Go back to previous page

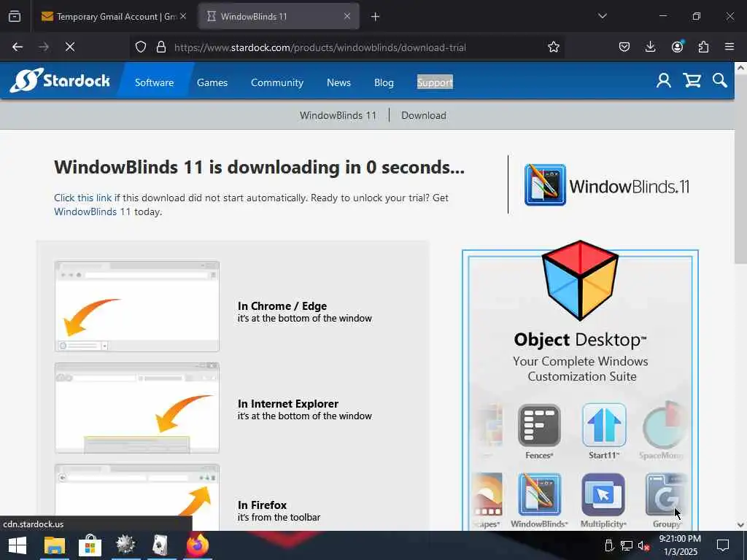coord(18,47)
